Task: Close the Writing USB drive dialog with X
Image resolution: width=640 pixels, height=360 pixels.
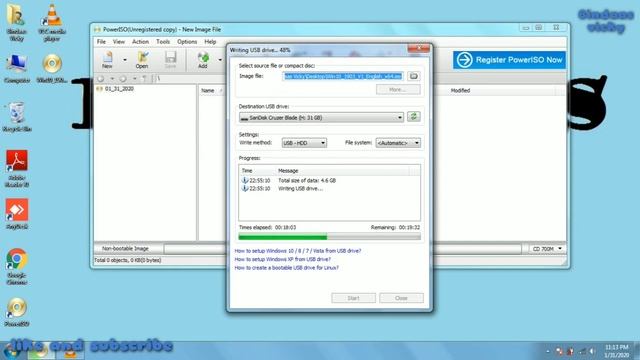Action: (x=418, y=49)
